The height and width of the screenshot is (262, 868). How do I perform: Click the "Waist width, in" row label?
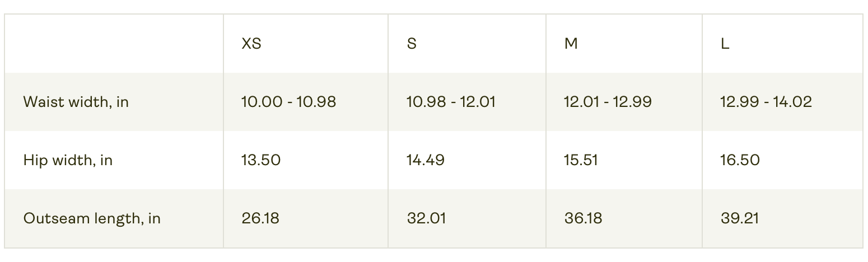click(76, 102)
